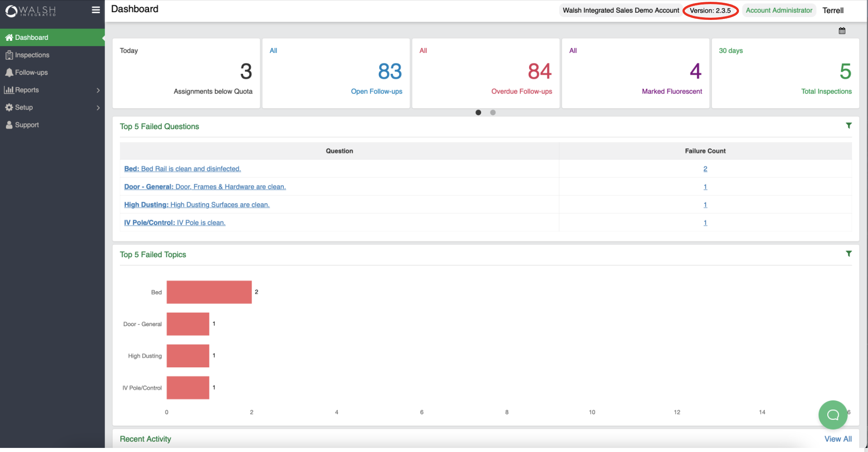
Task: Open the Open Follow-ups card link
Action: point(377,91)
